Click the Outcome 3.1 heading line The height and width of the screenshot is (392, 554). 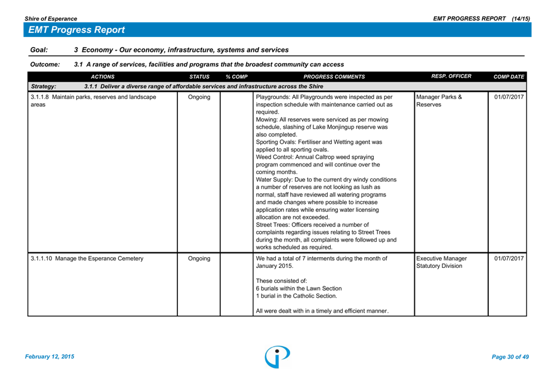(208, 64)
